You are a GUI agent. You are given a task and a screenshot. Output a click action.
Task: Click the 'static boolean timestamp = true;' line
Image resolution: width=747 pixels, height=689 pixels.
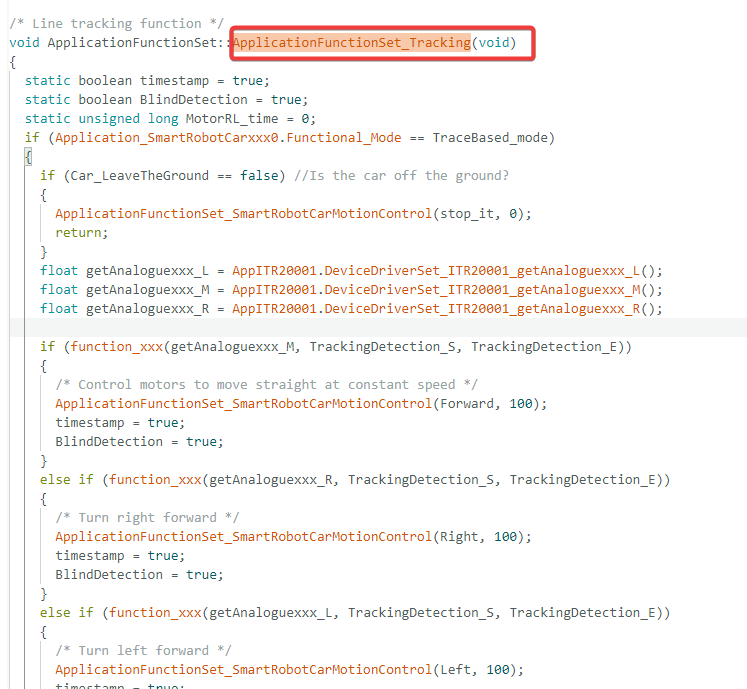[147, 81]
